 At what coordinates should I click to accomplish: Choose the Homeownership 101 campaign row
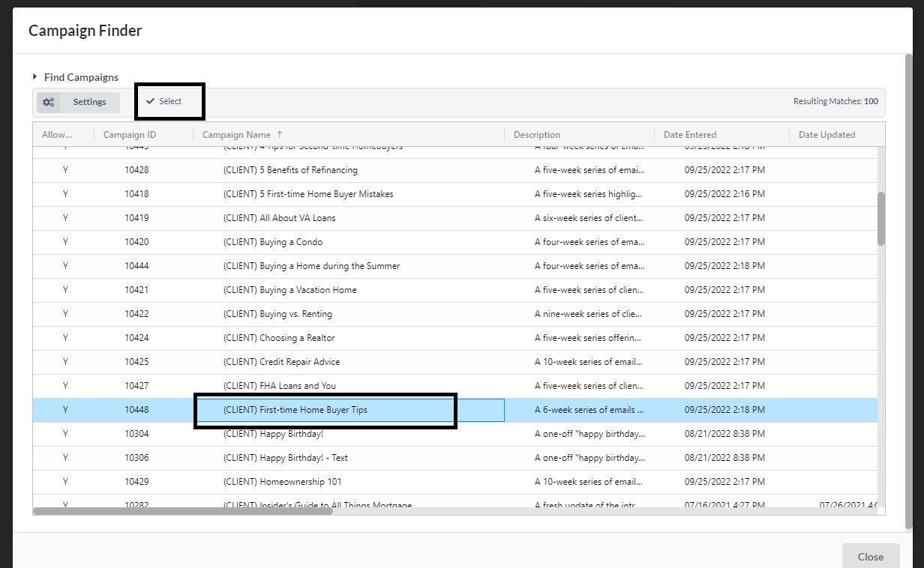click(282, 482)
